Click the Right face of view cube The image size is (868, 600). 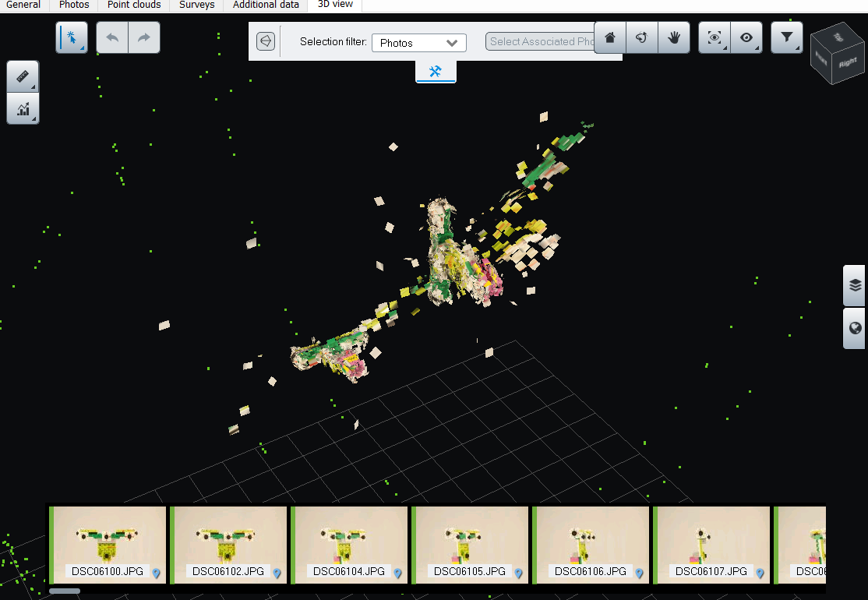click(848, 62)
